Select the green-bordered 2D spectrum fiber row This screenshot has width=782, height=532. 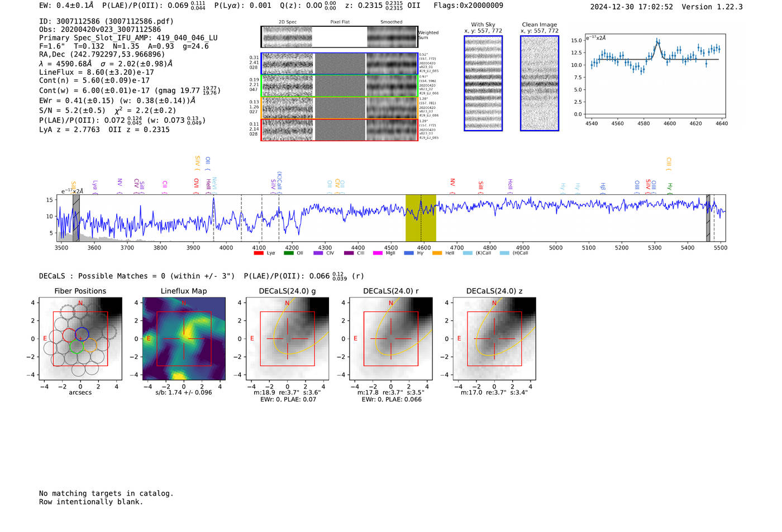click(339, 86)
